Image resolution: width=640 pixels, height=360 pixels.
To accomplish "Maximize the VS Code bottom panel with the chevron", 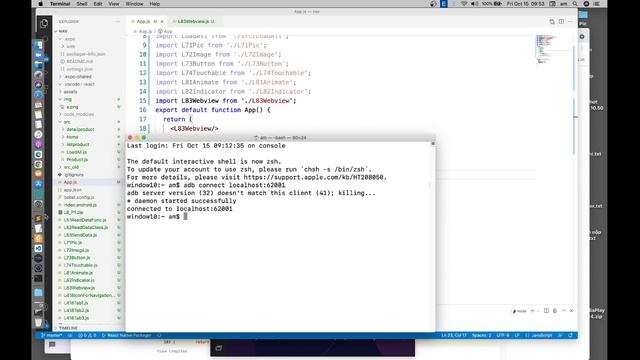I will coord(564,311).
